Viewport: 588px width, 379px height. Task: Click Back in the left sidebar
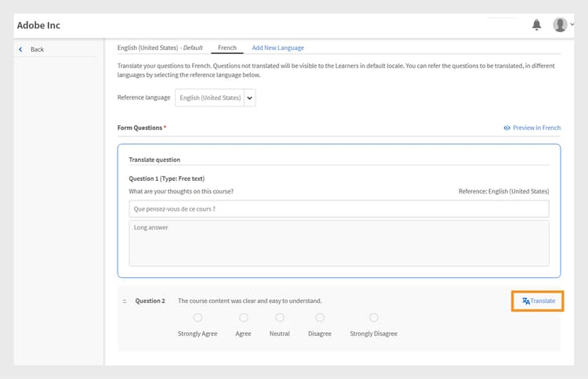37,49
